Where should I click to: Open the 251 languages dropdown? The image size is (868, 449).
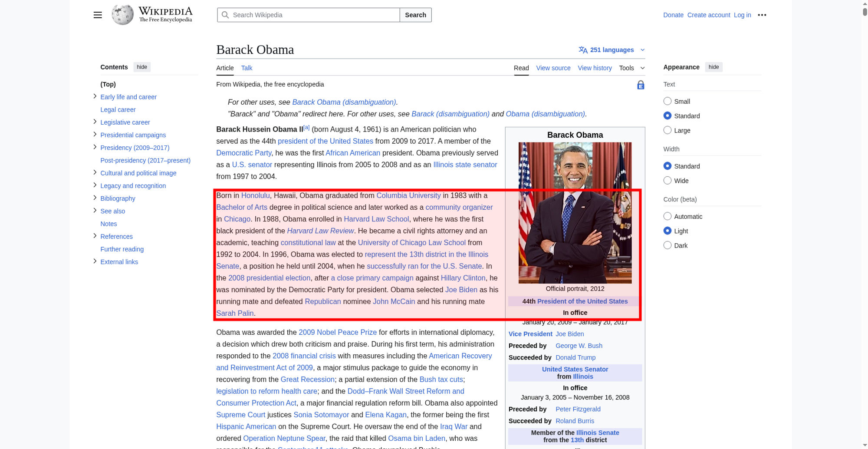pos(612,50)
